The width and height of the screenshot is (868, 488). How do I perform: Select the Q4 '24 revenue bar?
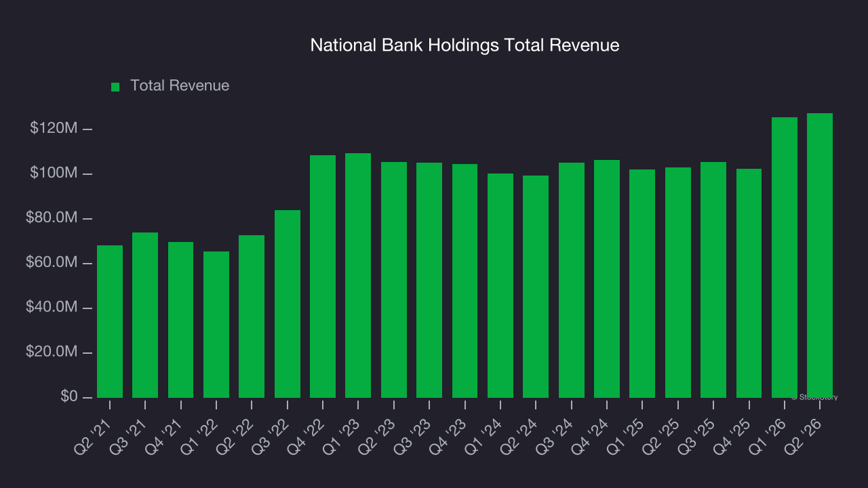tap(607, 279)
